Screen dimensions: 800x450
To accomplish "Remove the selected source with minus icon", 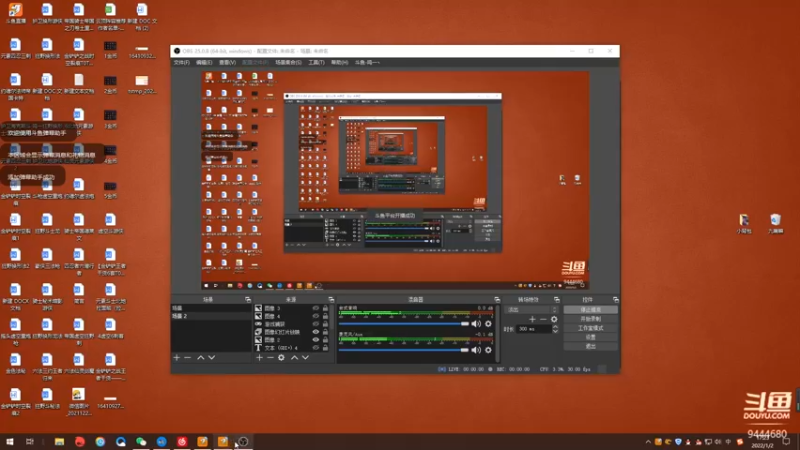I will coord(270,358).
